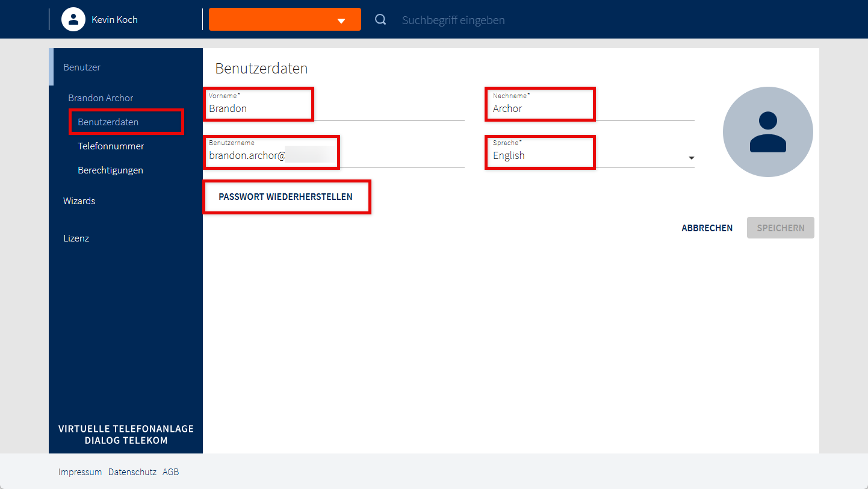
Task: Click into the Vorname field
Action: (x=334, y=109)
